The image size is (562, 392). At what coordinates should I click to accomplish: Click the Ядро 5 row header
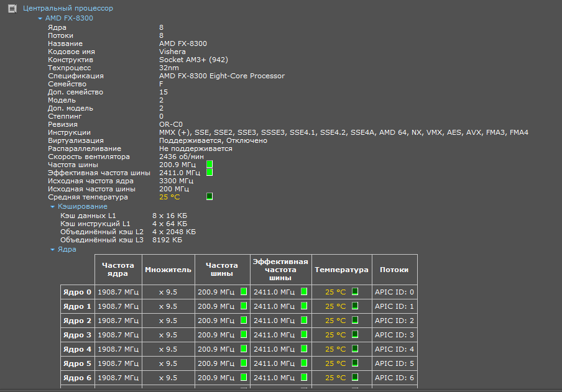[78, 363]
